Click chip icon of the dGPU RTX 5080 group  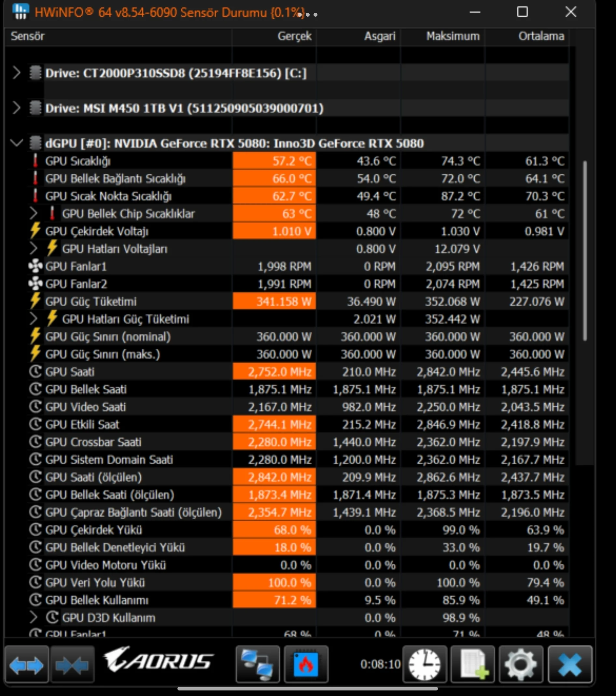(x=35, y=143)
